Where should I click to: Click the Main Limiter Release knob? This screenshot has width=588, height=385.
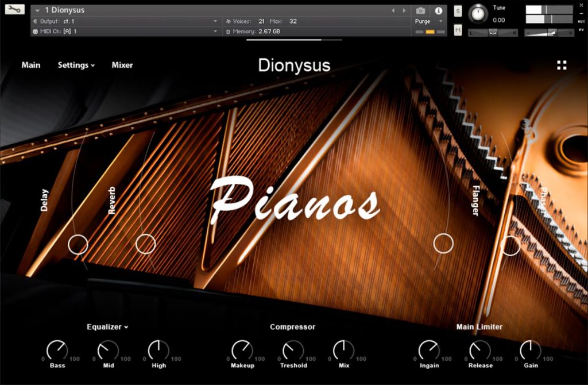point(480,351)
